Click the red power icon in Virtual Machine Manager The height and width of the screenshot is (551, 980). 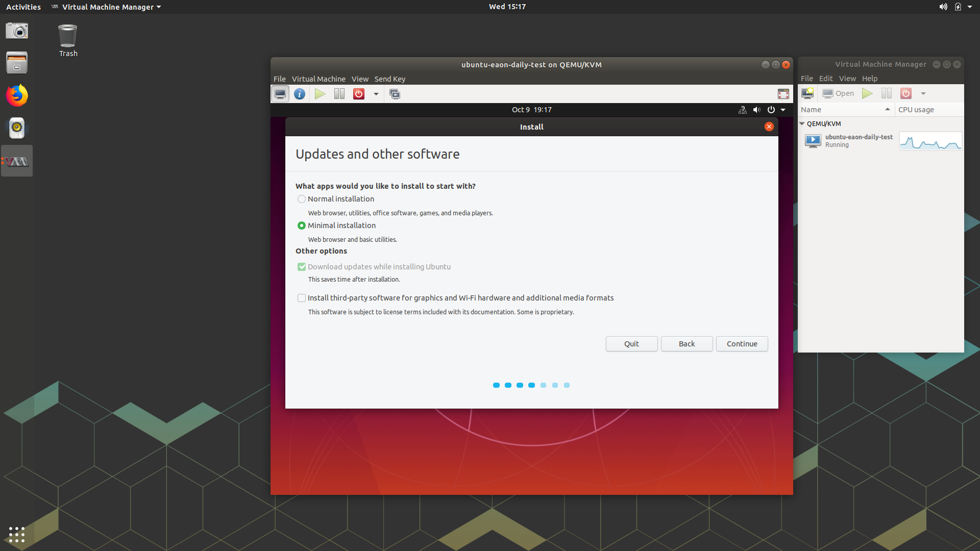coord(905,93)
